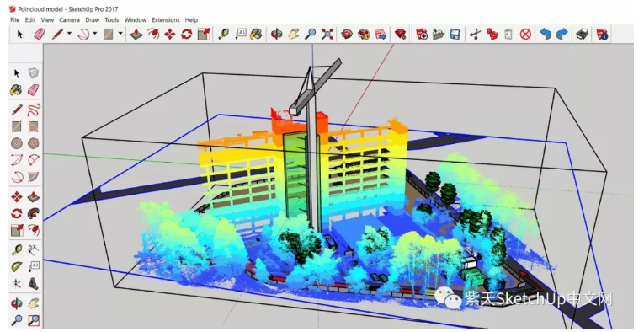Activate the Follow Me tool in left toolbar
The height and width of the screenshot is (332, 644).
coord(34,214)
